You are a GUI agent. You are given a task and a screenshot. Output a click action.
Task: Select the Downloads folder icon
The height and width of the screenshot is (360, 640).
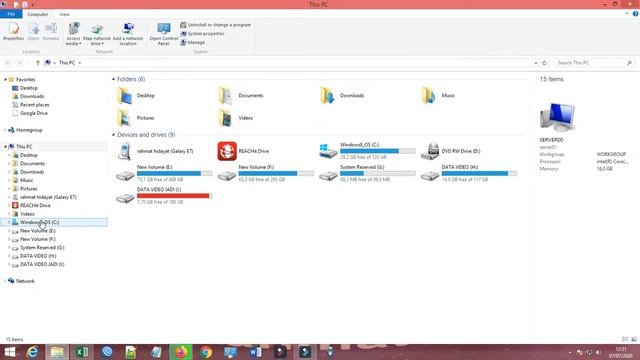pyautogui.click(x=328, y=96)
